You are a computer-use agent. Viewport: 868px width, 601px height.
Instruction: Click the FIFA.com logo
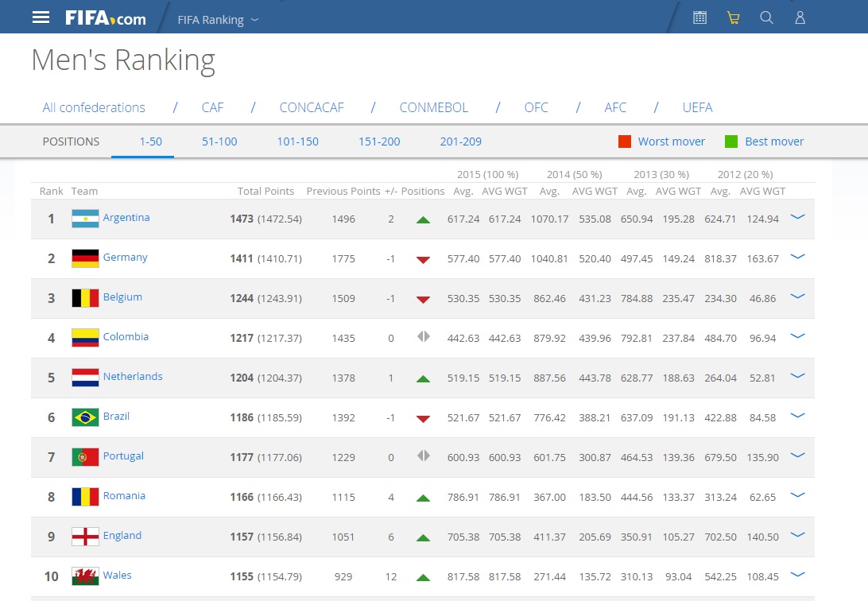coord(106,18)
